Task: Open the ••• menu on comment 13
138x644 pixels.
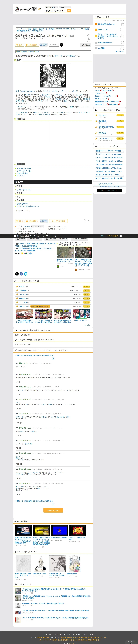Action: pyautogui.click(x=63, y=374)
